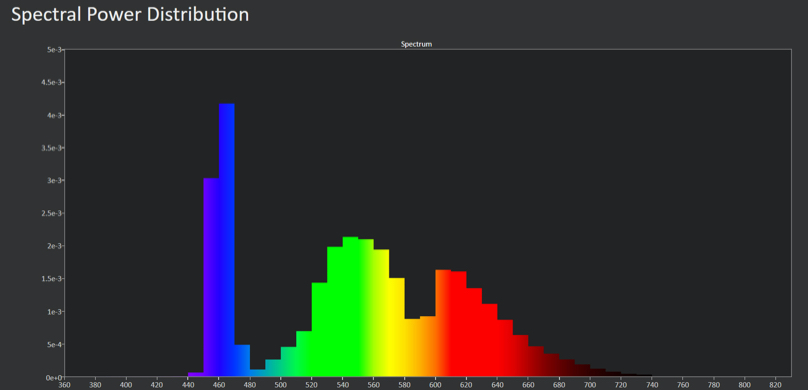Viewport: 808px width, 390px height.
Task: Click the Spectral Power Distribution heading
Action: (130, 14)
